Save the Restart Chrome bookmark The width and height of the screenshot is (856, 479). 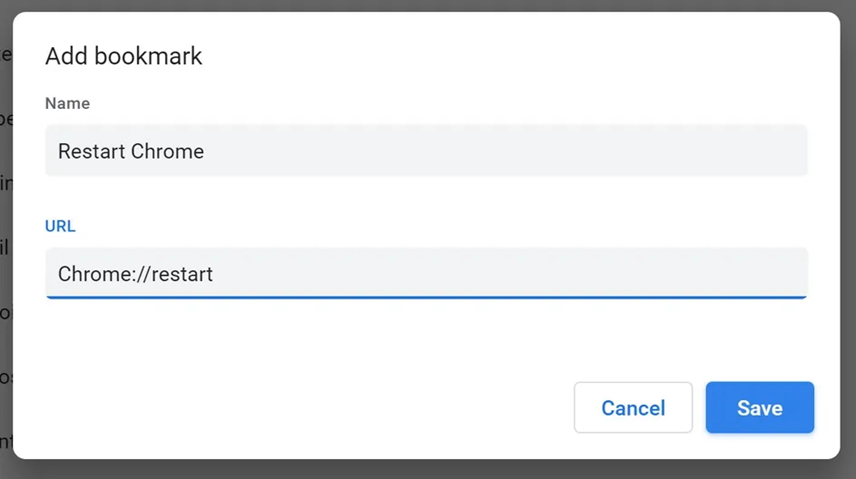(x=759, y=407)
